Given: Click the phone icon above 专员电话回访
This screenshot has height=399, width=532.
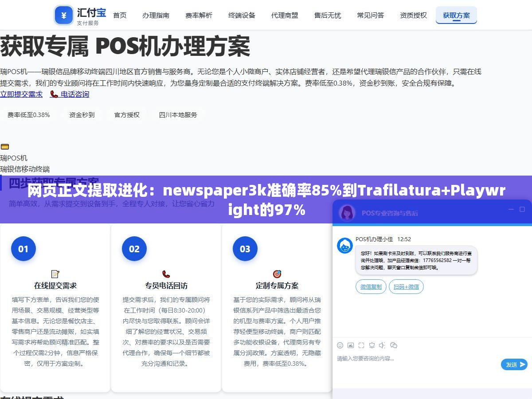Looking at the screenshot, I should 166,274.
